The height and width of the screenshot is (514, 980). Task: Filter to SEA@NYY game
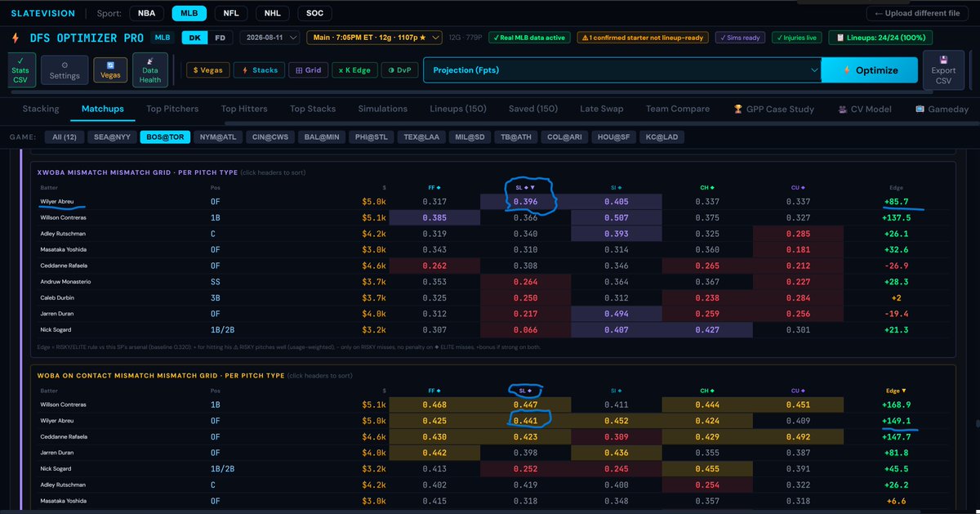point(111,136)
